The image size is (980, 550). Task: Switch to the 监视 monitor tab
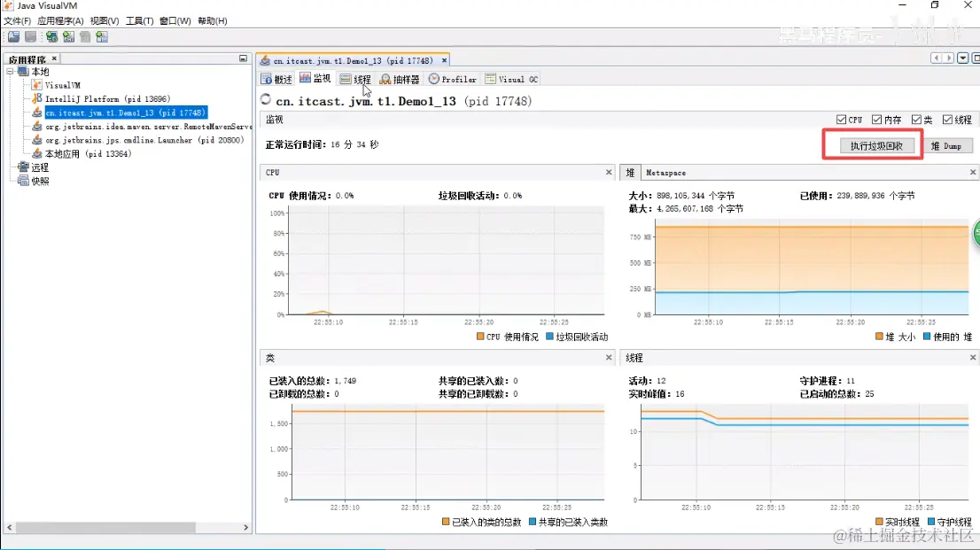(315, 79)
